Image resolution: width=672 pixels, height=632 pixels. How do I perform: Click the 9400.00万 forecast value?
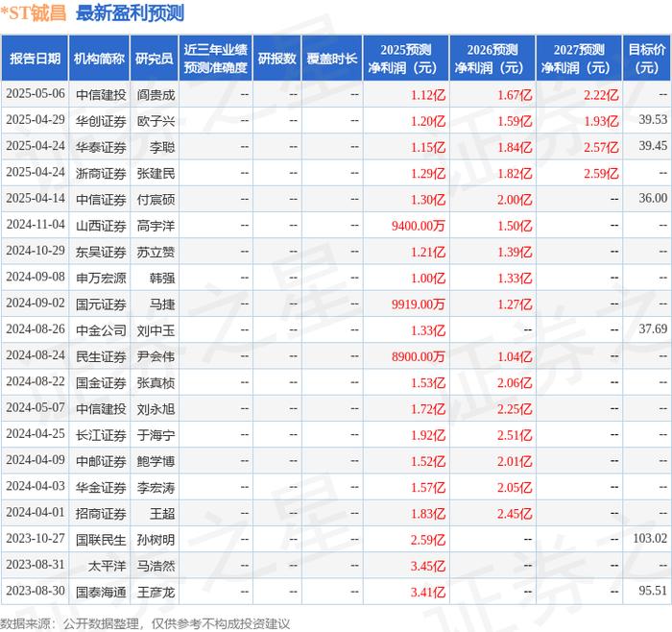[419, 226]
